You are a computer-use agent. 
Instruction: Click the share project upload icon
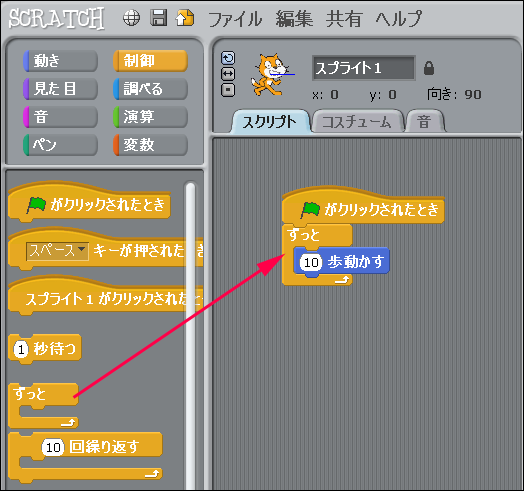185,18
